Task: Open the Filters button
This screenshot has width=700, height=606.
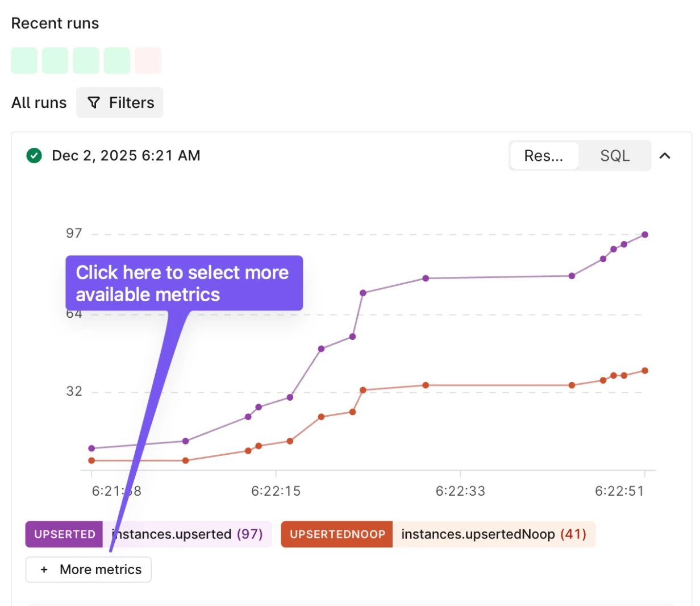Action: coord(120,102)
